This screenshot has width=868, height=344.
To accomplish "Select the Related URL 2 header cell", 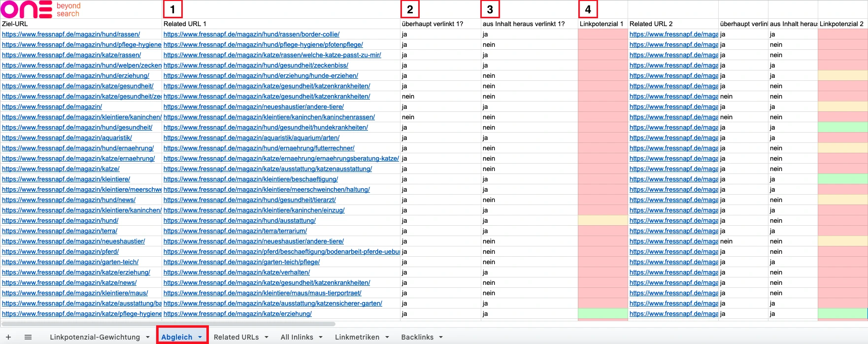I will [673, 24].
